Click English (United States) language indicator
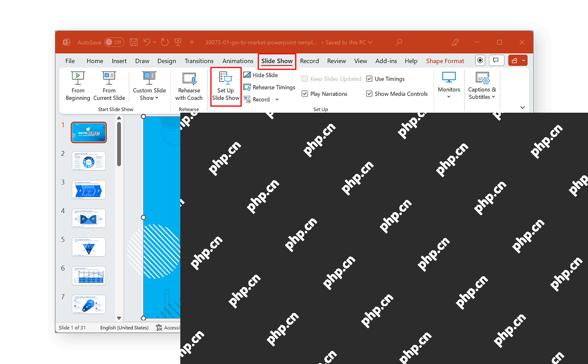 click(x=124, y=328)
